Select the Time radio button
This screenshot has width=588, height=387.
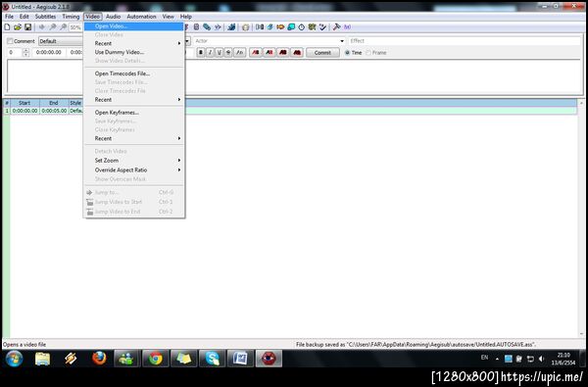347,53
